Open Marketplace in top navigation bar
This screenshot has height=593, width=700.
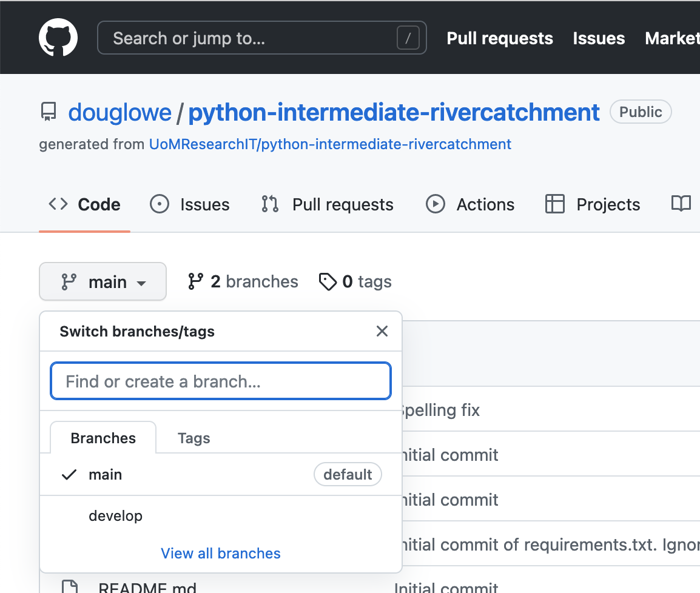point(672,38)
